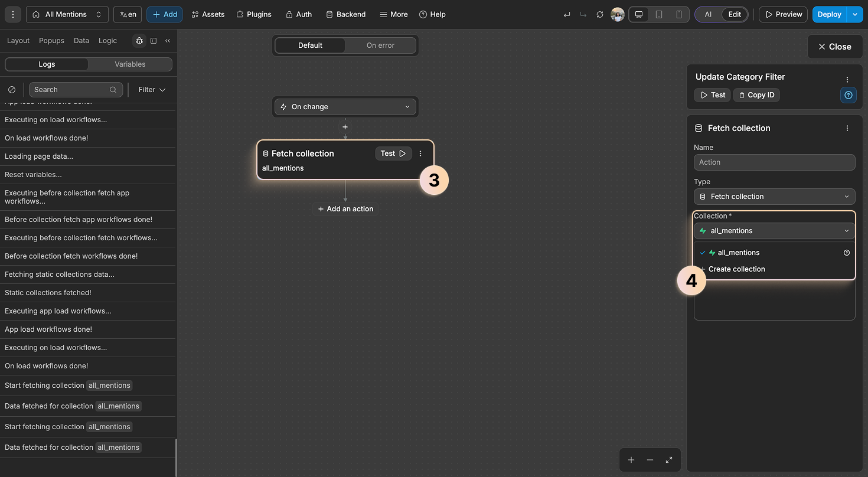Open the Filter dropdown above the logs

[151, 89]
